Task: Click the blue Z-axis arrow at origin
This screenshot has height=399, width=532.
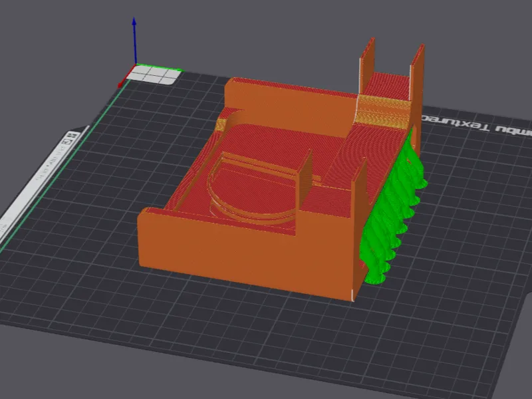Action: pyautogui.click(x=135, y=41)
